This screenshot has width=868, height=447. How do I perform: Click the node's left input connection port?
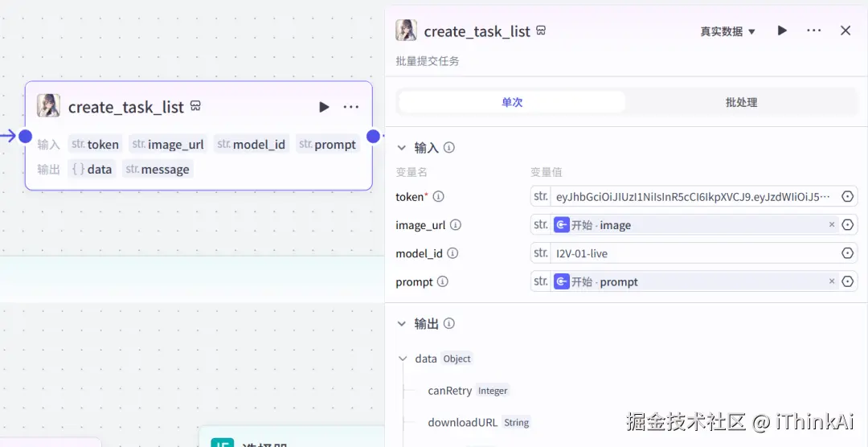[26, 136]
